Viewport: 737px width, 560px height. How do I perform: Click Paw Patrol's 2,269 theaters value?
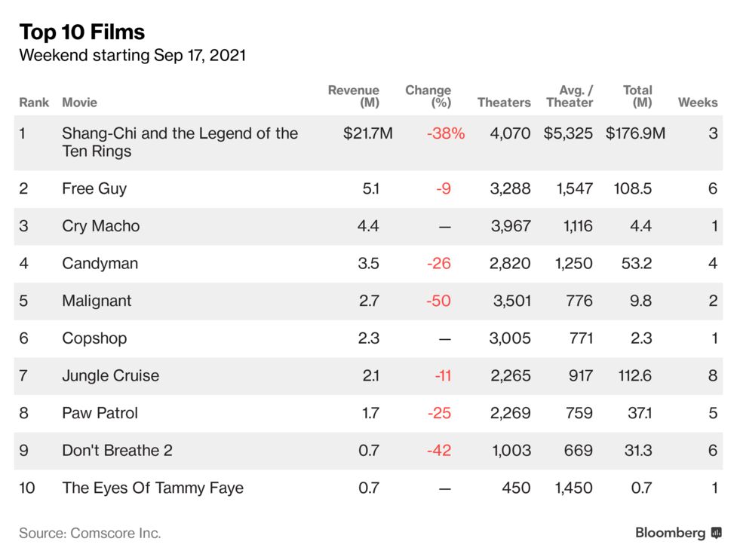point(510,413)
